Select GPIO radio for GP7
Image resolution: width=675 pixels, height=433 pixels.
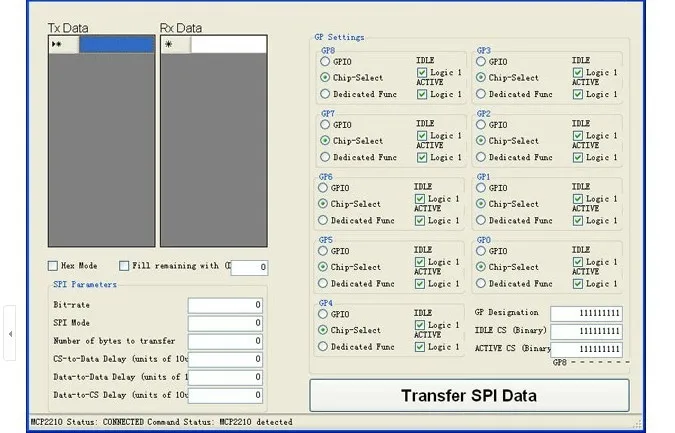[x=325, y=125]
